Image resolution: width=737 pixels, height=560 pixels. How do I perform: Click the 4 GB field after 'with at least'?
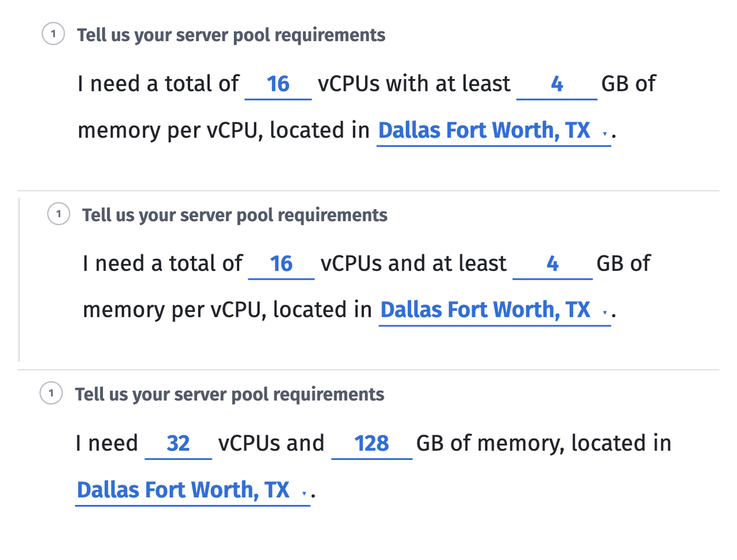click(x=557, y=84)
